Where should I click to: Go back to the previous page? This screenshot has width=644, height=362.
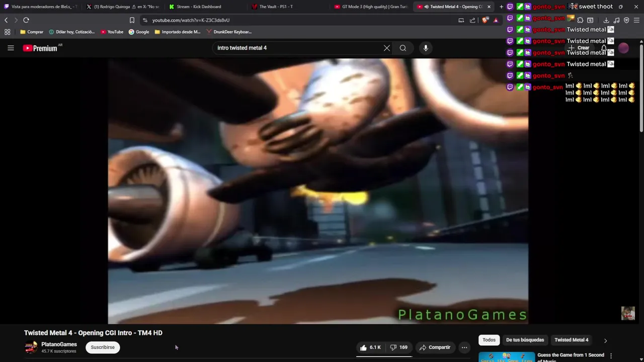6,20
